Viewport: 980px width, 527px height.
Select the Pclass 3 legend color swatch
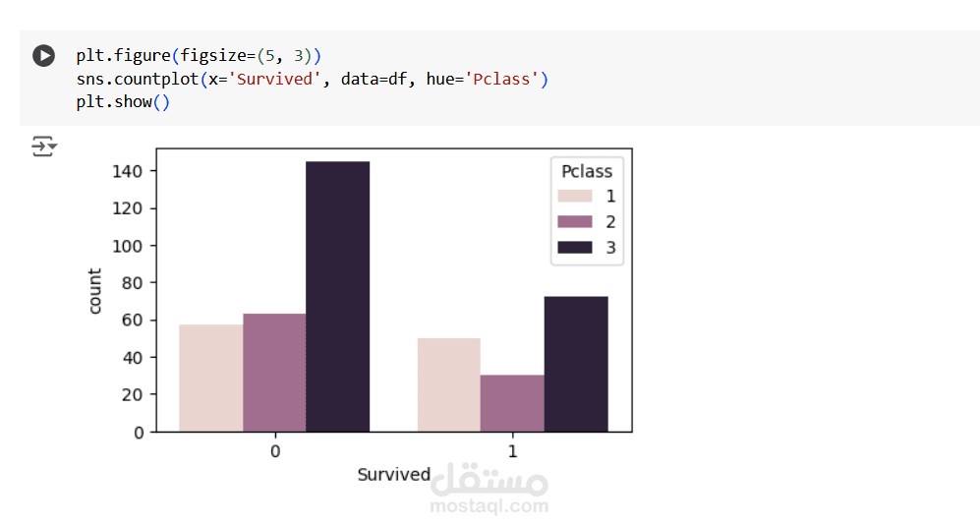coord(575,248)
